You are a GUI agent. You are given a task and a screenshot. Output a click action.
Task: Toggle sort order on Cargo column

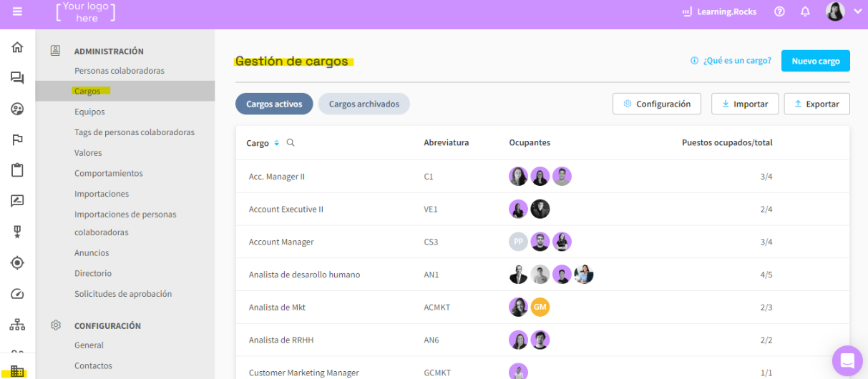pos(276,143)
